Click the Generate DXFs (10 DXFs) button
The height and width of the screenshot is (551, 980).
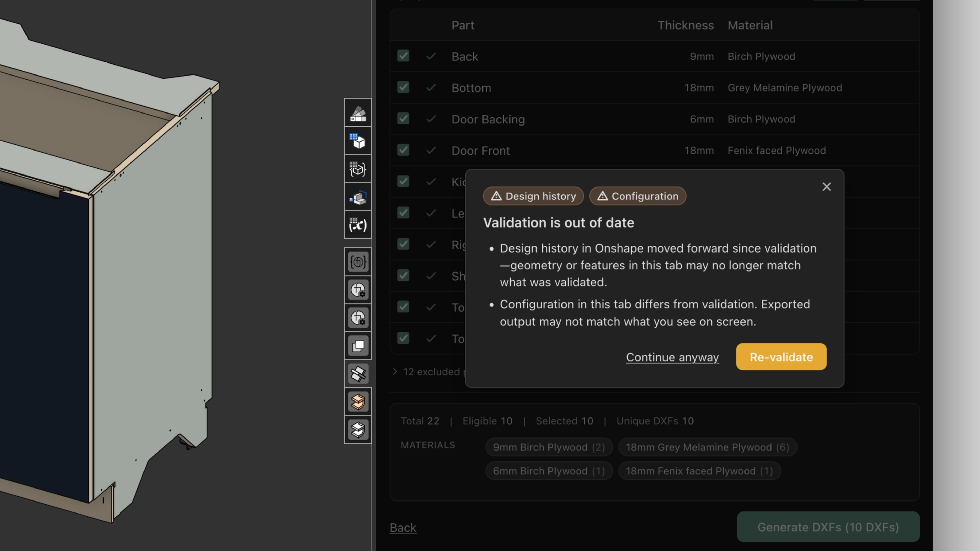pyautogui.click(x=828, y=527)
